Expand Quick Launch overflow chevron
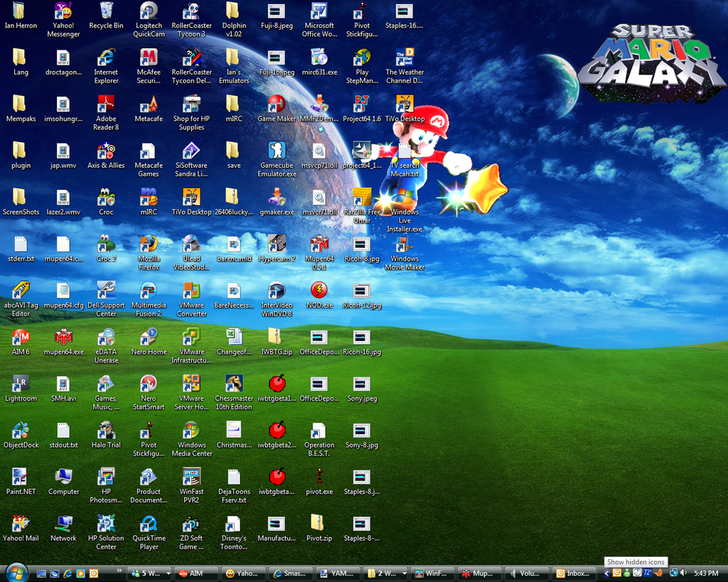 click(x=119, y=571)
